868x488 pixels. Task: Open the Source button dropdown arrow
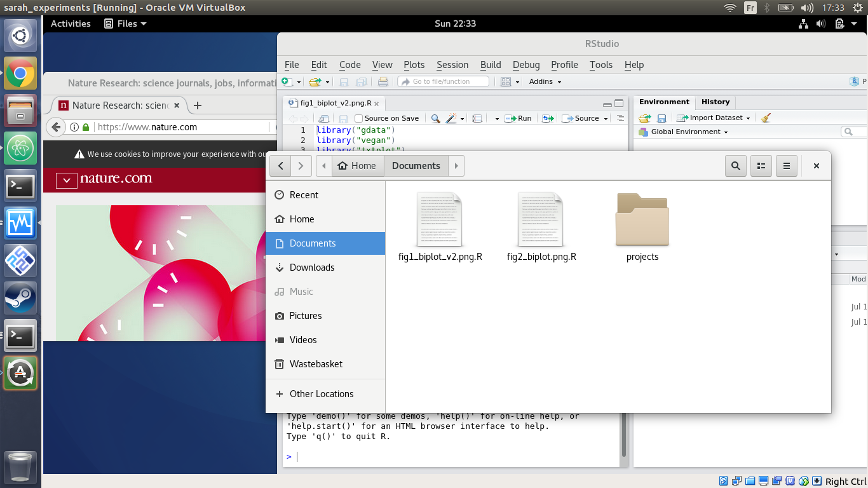pyautogui.click(x=606, y=119)
